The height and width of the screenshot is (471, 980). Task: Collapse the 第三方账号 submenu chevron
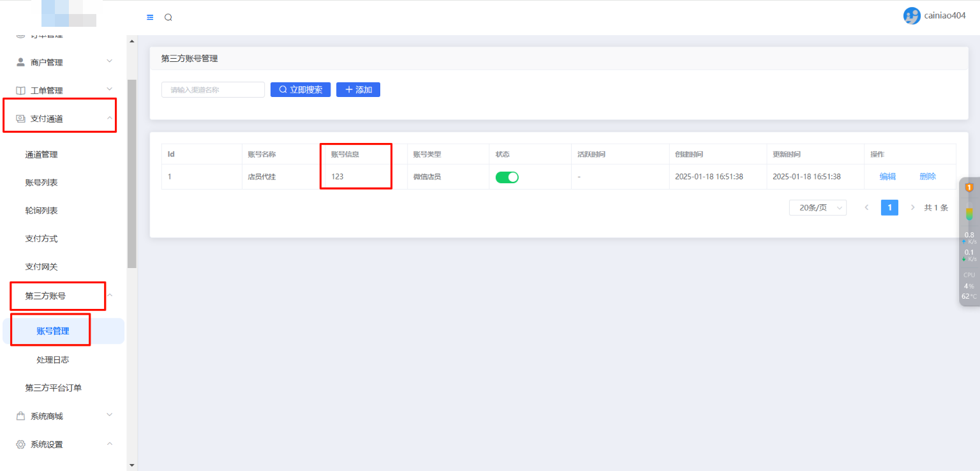coord(109,295)
